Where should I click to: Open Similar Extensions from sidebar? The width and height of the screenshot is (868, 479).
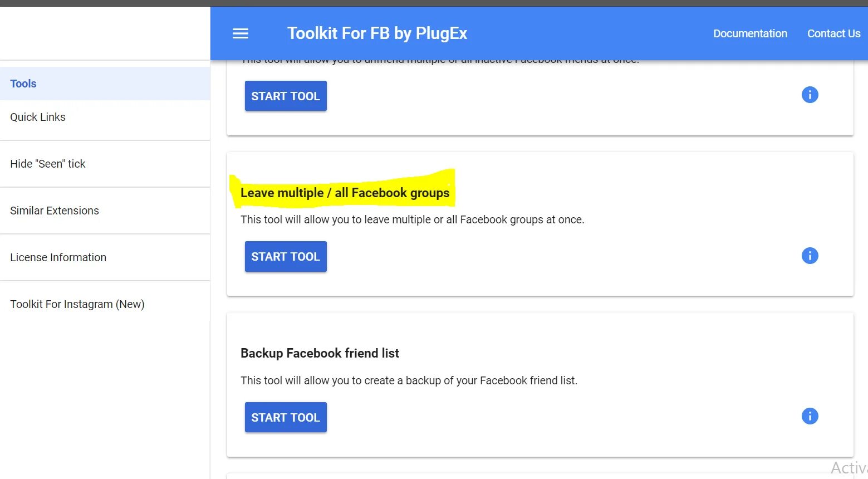(x=55, y=211)
